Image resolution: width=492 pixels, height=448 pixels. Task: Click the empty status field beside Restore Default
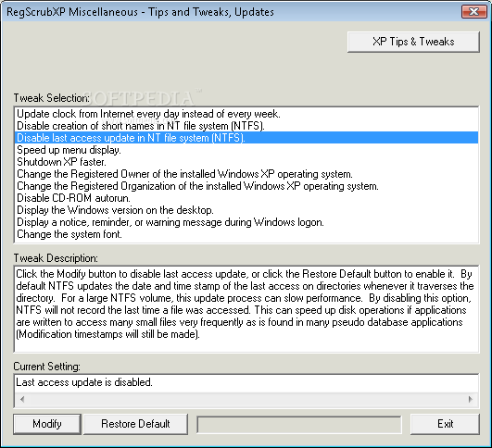coord(299,425)
